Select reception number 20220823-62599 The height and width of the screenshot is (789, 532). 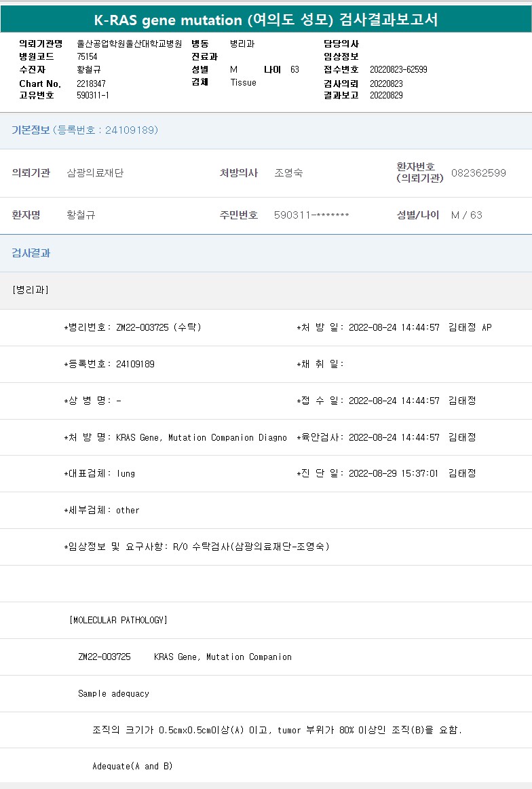(398, 69)
